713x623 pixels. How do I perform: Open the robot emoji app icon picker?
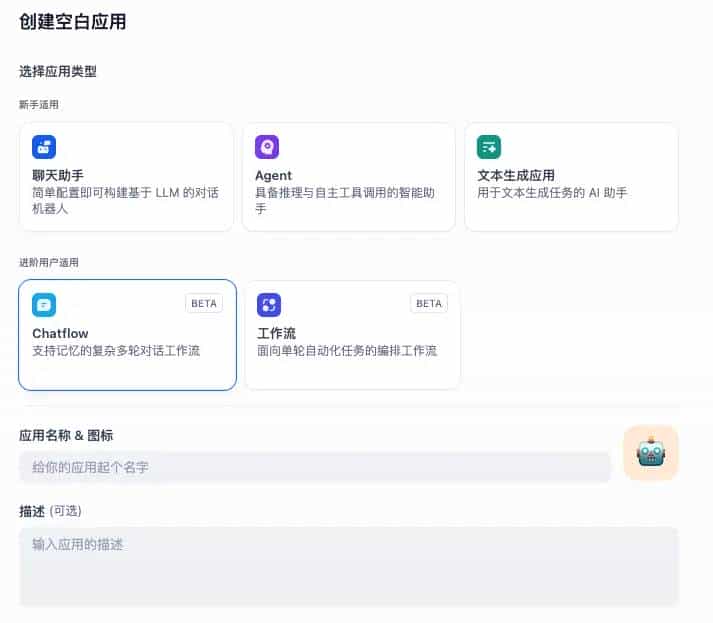point(651,452)
